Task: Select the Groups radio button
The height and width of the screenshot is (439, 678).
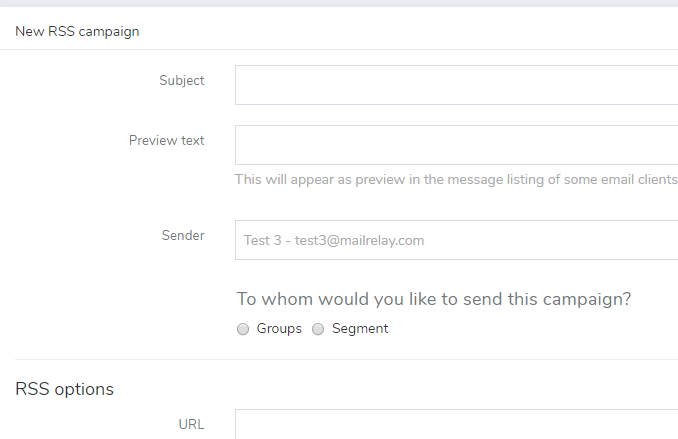Action: point(243,329)
